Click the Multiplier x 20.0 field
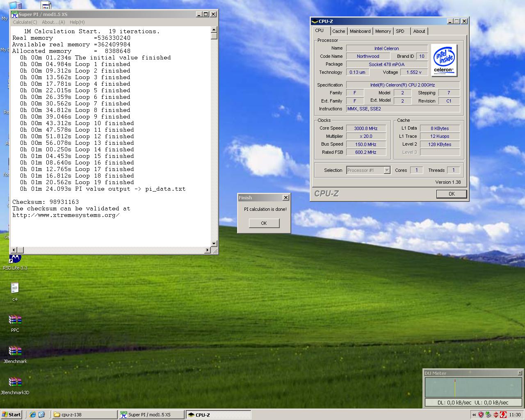Screen dimensions: 525x420 (x=366, y=136)
